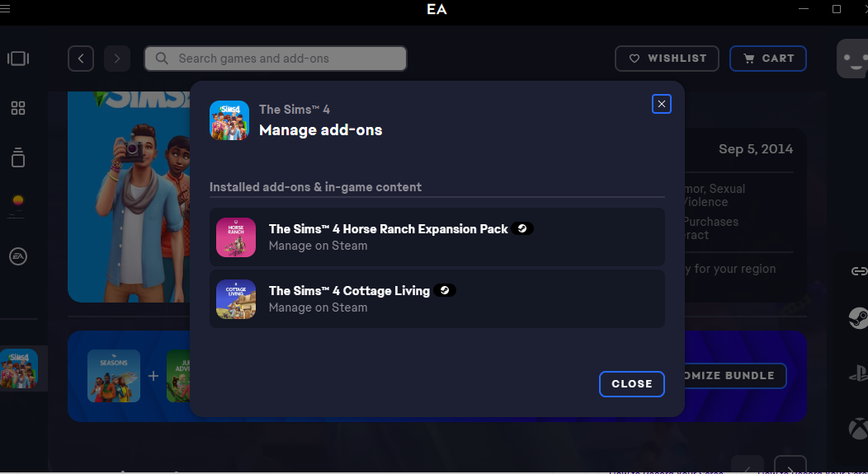
Task: Click the PlayStation icon on right panel
Action: pyautogui.click(x=859, y=373)
